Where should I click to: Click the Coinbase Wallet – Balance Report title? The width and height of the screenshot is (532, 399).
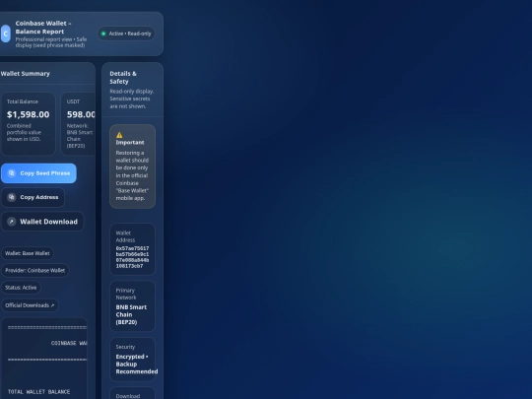pos(43,28)
